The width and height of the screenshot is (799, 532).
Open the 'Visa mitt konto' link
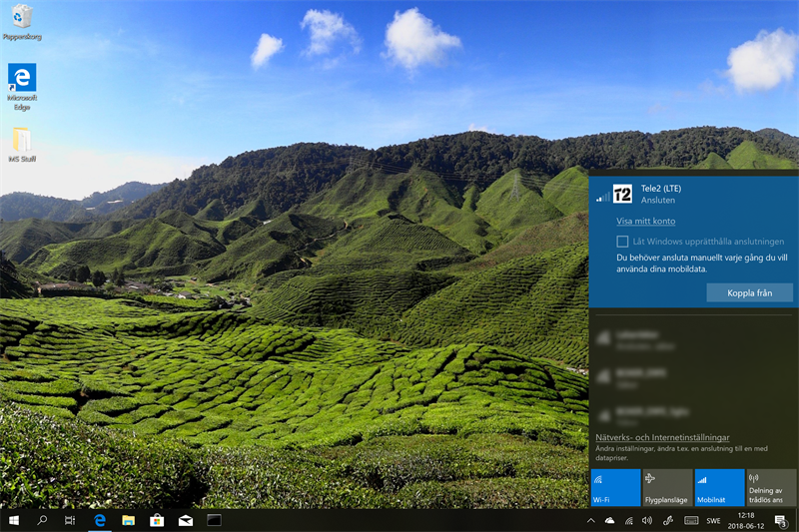tap(645, 221)
